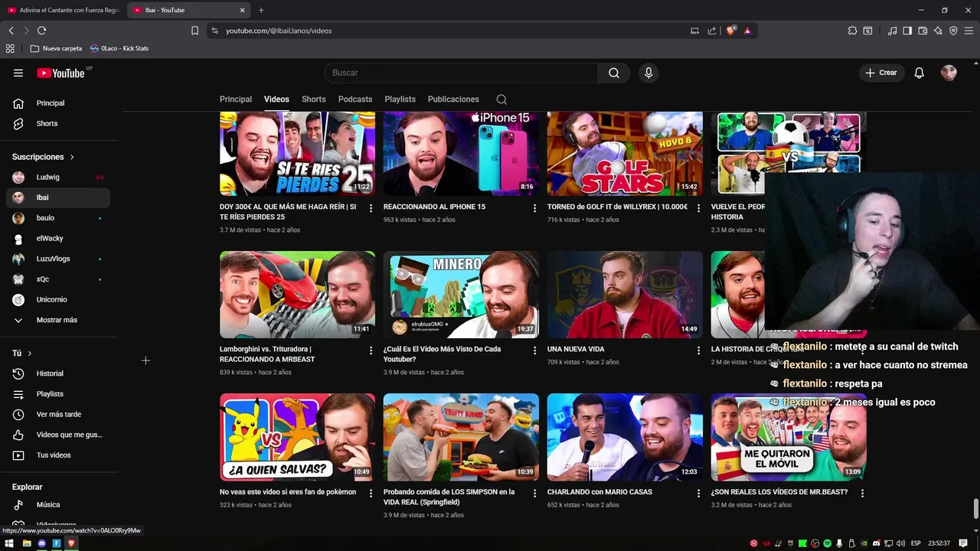Open the YouTube hamburger guide menu
This screenshot has width=980, height=551.
[x=18, y=73]
